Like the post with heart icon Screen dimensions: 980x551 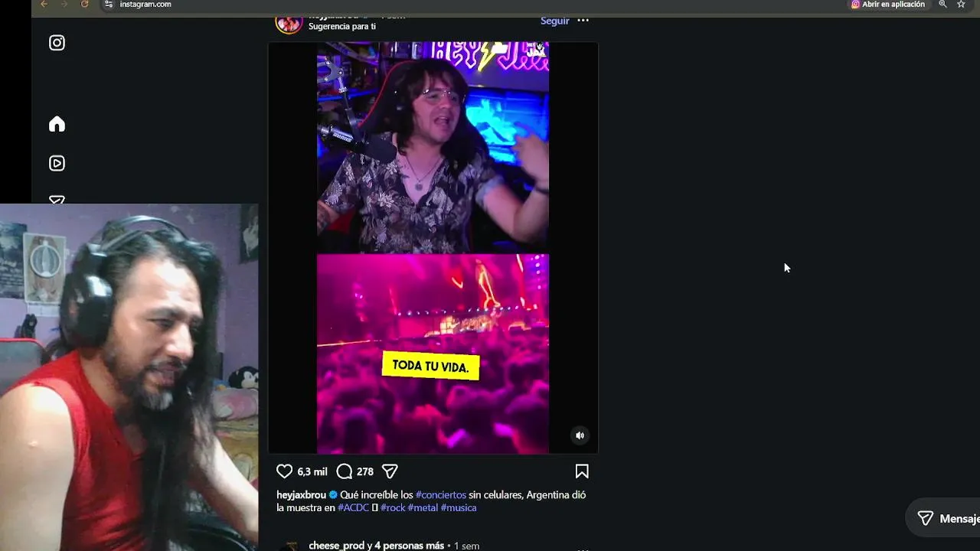(x=284, y=471)
